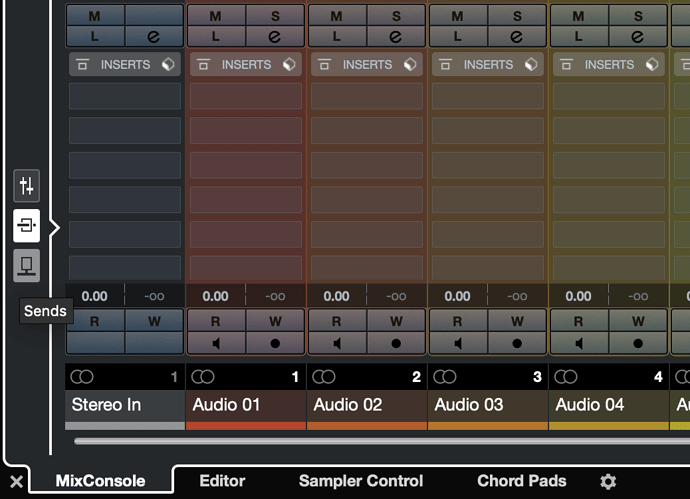This screenshot has width=690, height=499.
Task: Switch to the Editor tab
Action: [222, 481]
